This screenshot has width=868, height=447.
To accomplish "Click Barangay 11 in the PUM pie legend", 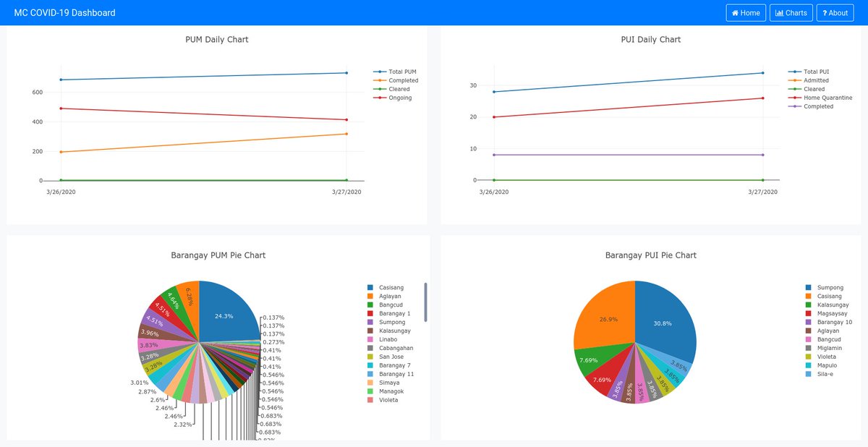I will point(396,374).
